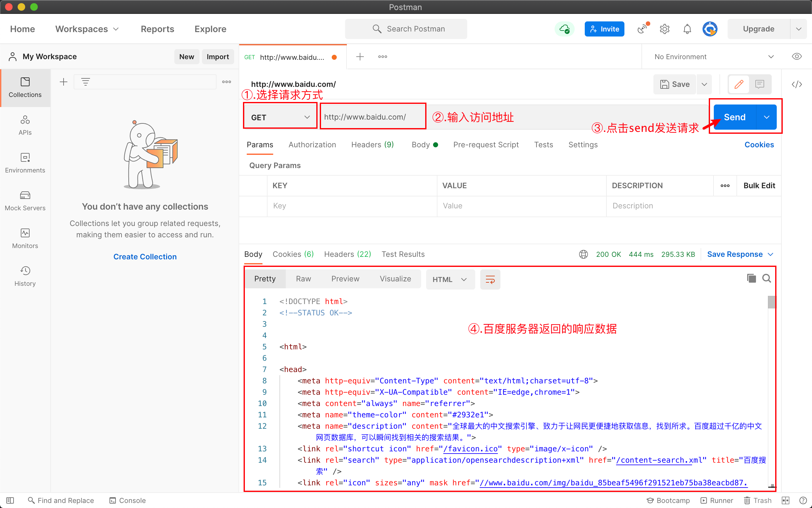Toggle the environment quick look eye
Screen dimensions: 812x508
pyautogui.click(x=797, y=57)
